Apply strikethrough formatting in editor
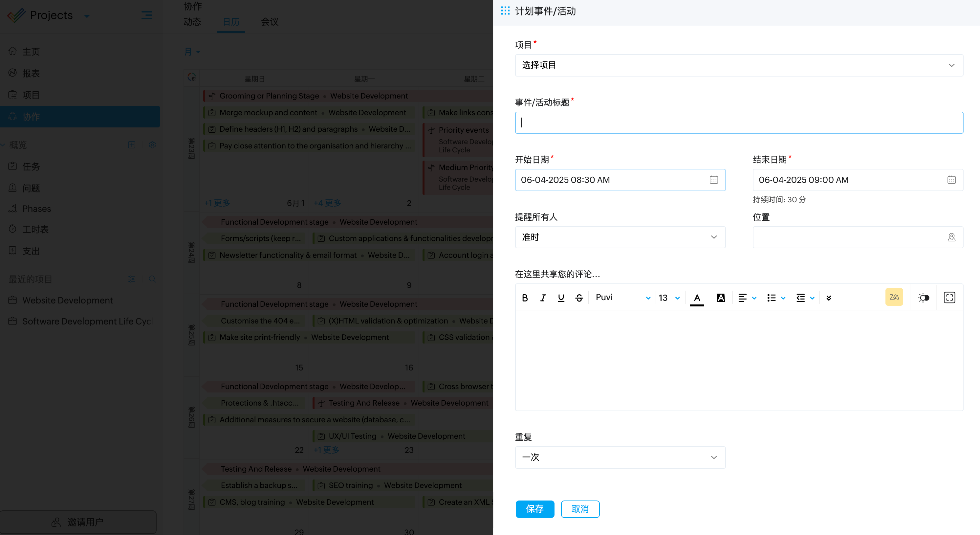 pos(579,298)
